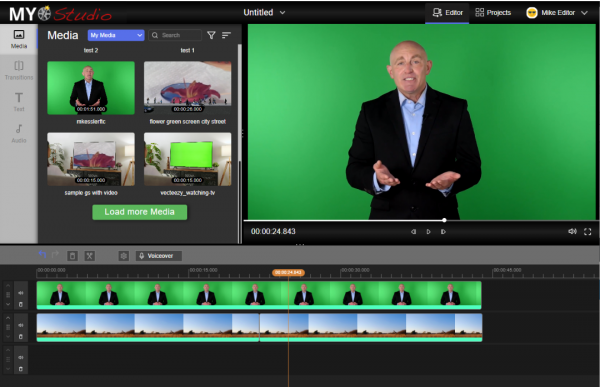Image resolution: width=600 pixels, height=387 pixels.
Task: Open the media sort options icon
Action: click(226, 35)
